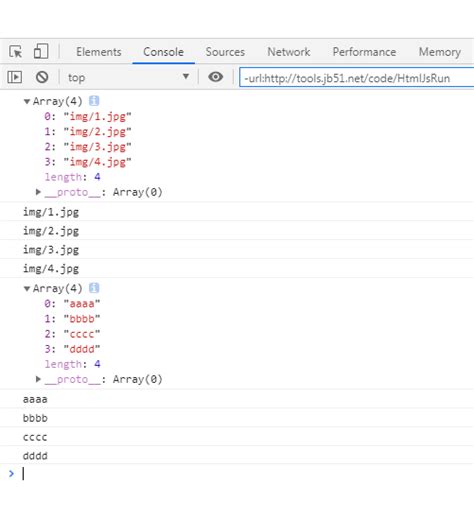Open the Network tab
Viewport: 474px width, 519px height.
[289, 52]
